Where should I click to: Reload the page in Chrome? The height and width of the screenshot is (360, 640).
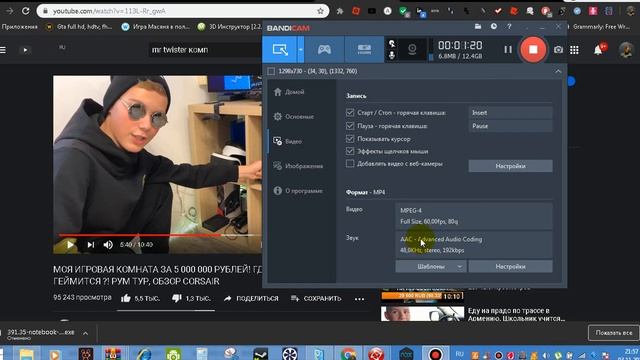(25, 11)
